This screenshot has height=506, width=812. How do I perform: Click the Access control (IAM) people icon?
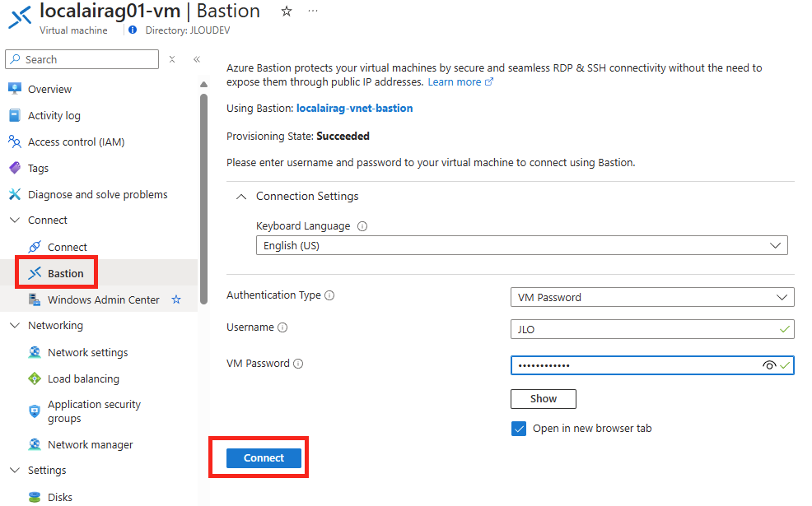[x=15, y=142]
